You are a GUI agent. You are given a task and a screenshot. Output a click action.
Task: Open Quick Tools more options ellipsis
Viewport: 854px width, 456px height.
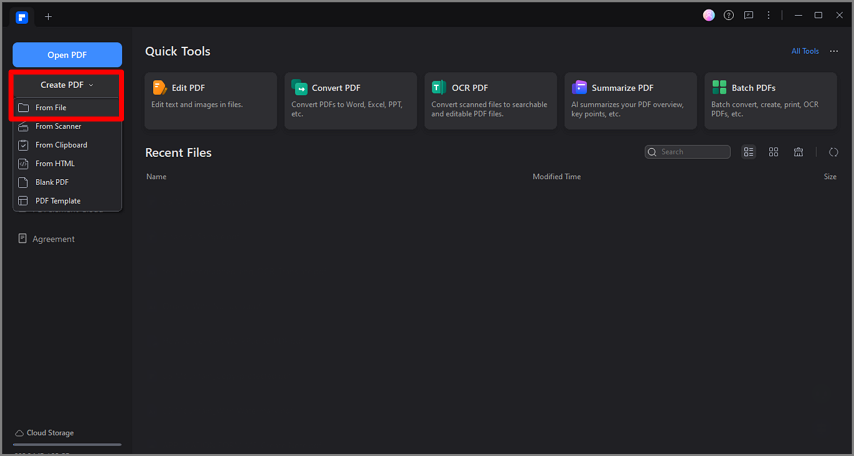coord(834,51)
